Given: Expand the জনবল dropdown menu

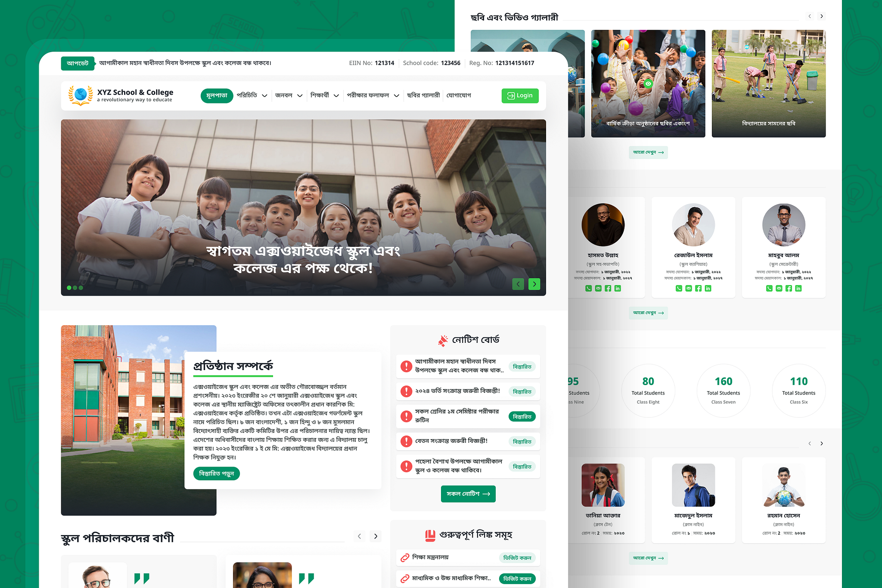Looking at the screenshot, I should coord(289,95).
